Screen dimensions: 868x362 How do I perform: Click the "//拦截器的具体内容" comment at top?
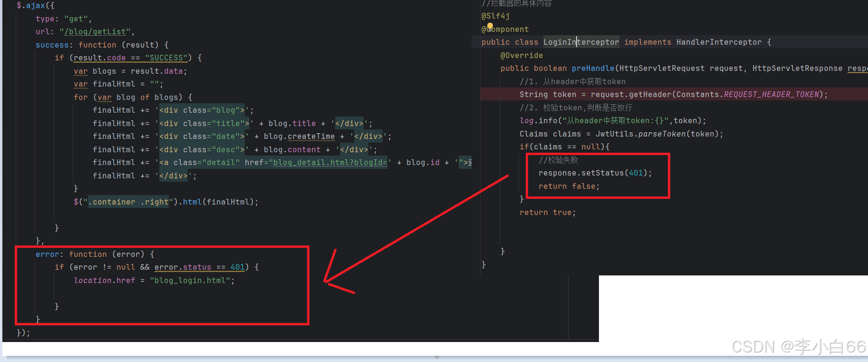[517, 4]
